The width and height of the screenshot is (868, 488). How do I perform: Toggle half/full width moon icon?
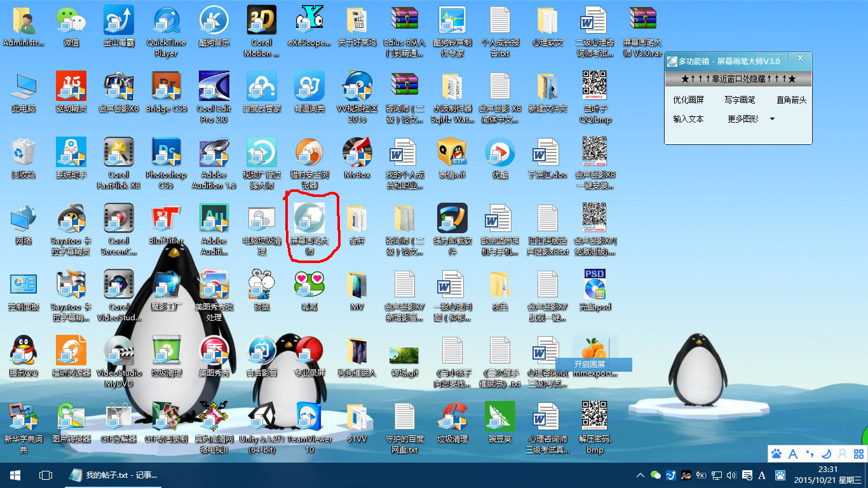(x=826, y=454)
